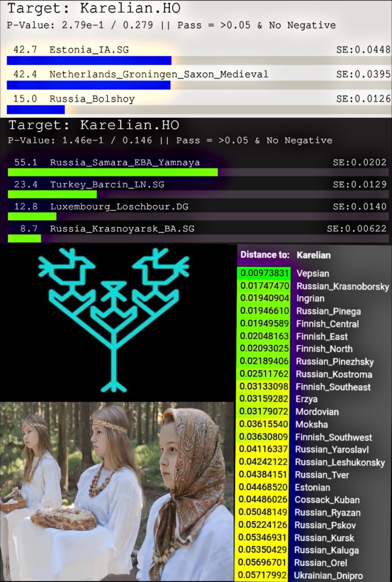This screenshot has width=392, height=582.
Task: Click the blue bar under Russia_Bolshoy
Action: tap(36, 110)
